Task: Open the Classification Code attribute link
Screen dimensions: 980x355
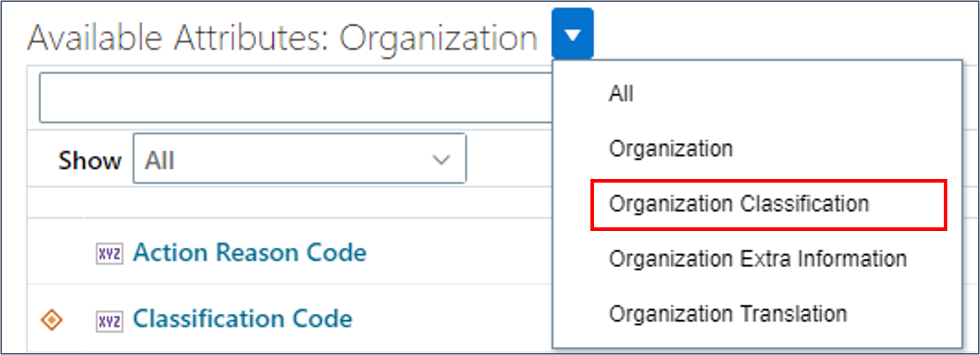Action: pos(243,319)
